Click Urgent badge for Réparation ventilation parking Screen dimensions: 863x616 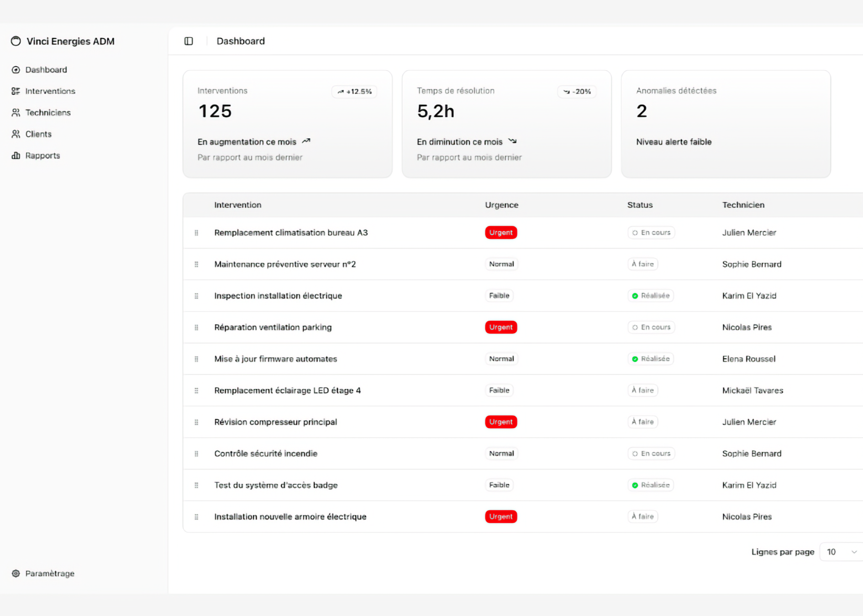pos(501,327)
